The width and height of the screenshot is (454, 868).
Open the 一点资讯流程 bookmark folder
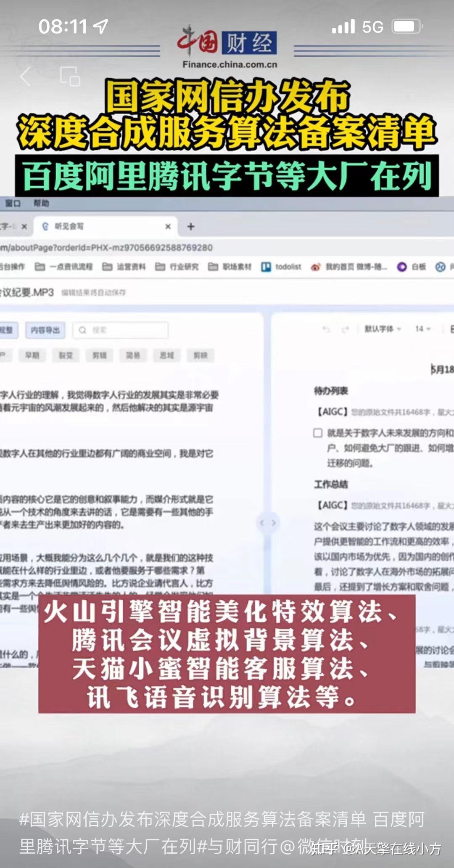pyautogui.click(x=63, y=267)
